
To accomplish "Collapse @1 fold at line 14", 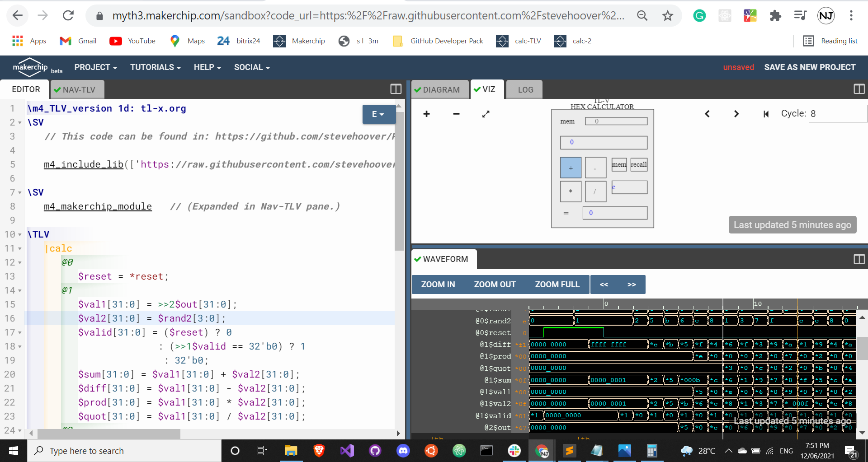I will click(20, 291).
